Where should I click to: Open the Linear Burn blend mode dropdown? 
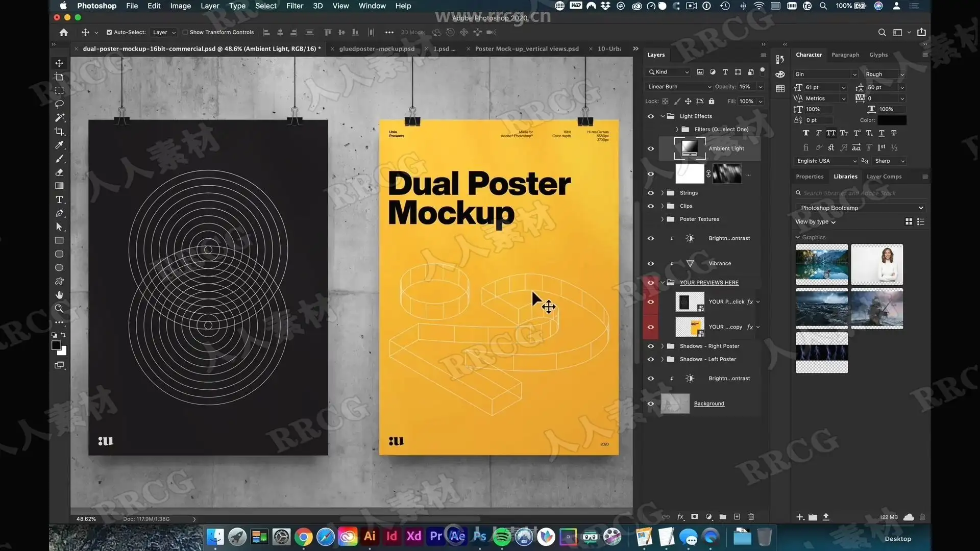pos(679,87)
